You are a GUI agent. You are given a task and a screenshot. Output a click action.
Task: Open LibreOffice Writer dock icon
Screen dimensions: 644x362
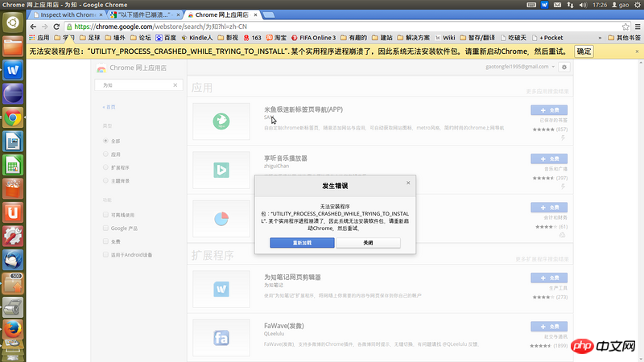click(13, 142)
